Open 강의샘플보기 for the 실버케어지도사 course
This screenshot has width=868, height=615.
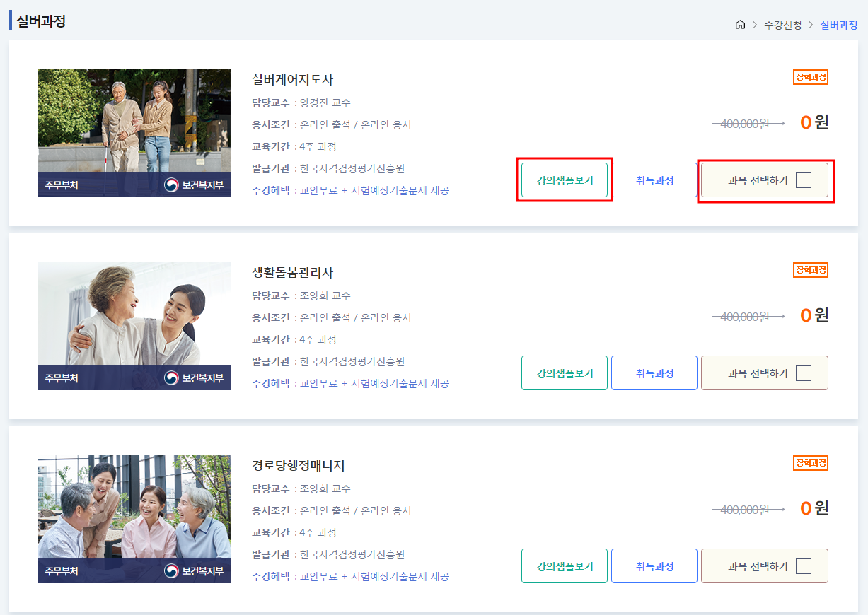coord(564,180)
